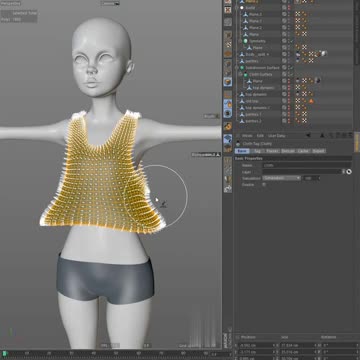The image size is (360, 360).
Task: Click the white sphere tag on body_split row
Action: [324, 53]
